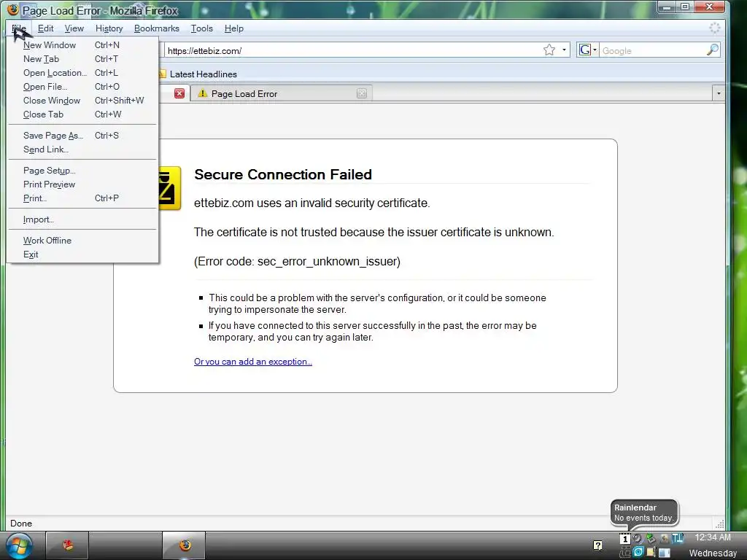Click inside the Google search box

pos(651,50)
